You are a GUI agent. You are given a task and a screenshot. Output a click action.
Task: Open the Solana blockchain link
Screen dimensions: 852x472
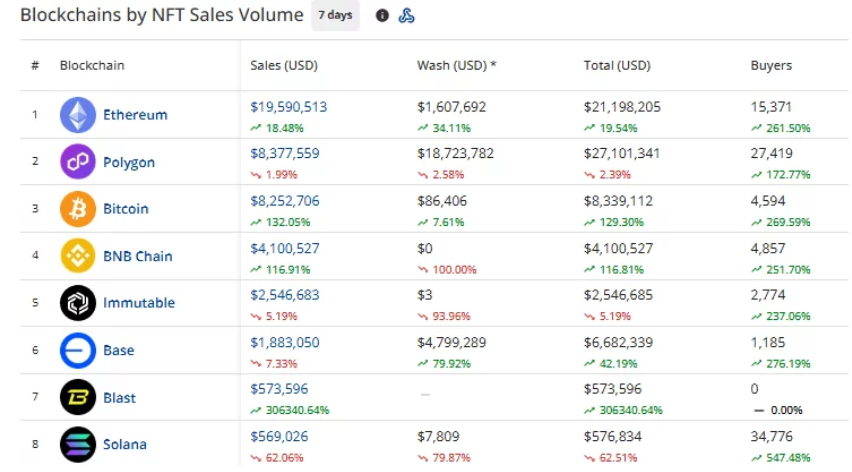[125, 444]
